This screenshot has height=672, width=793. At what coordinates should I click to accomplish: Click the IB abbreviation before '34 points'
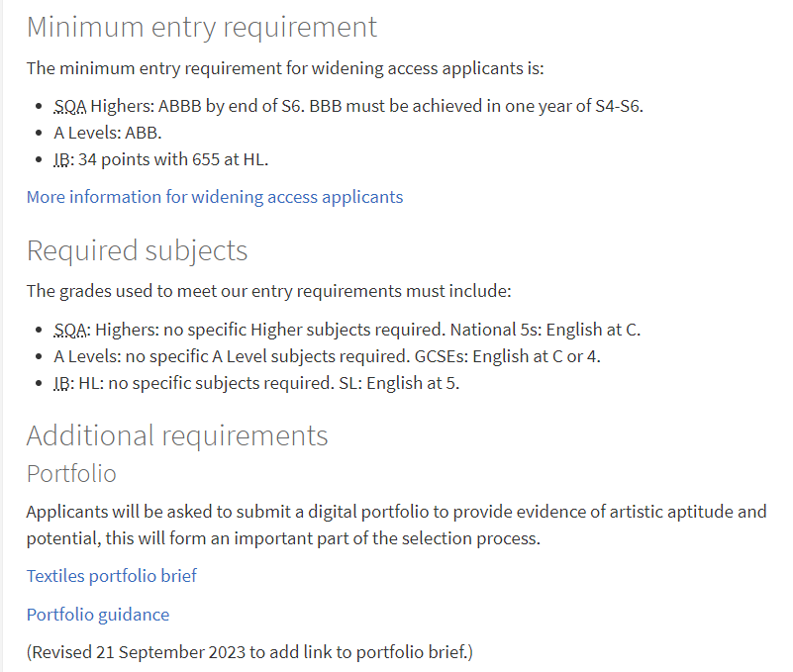point(63,159)
